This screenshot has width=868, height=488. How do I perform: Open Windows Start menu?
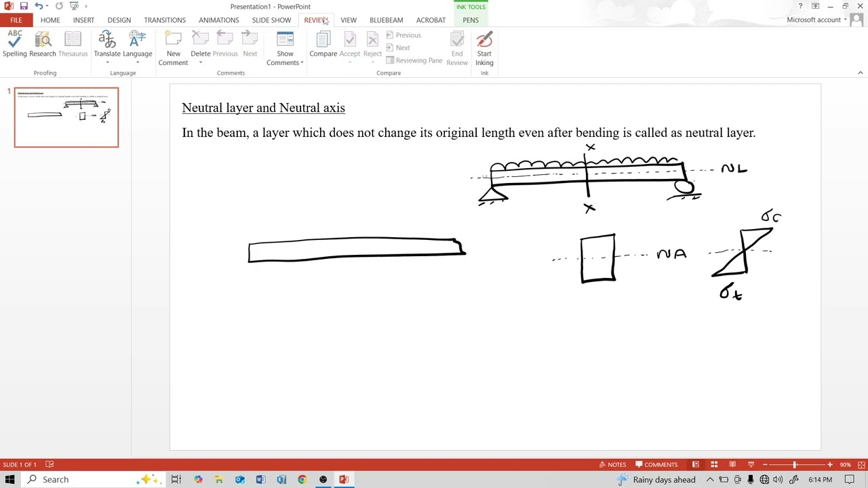[x=10, y=480]
